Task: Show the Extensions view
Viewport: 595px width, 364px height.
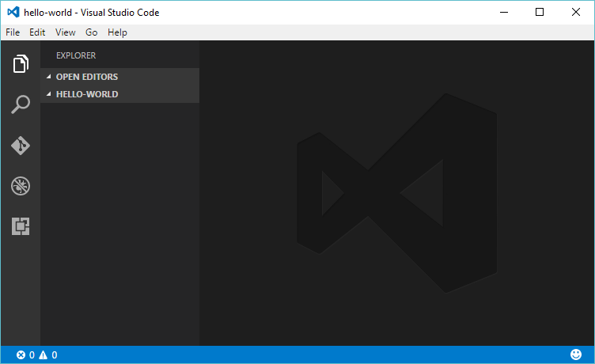Action: pos(21,227)
